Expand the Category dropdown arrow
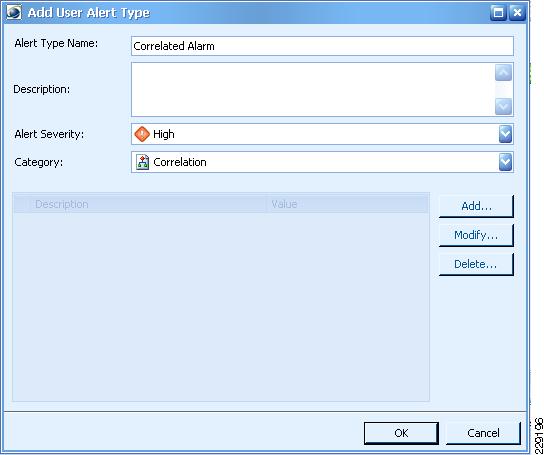Image resolution: width=544 pixels, height=455 pixels. pos(505,162)
